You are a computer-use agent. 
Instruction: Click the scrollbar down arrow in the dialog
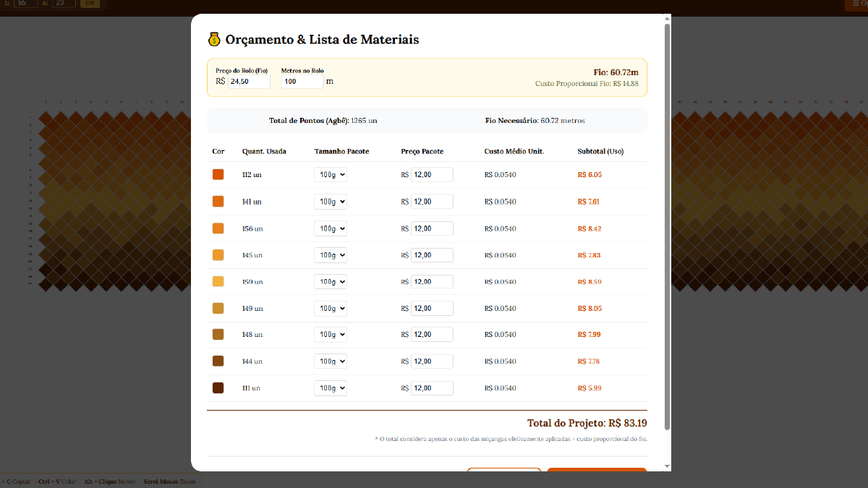(x=667, y=466)
